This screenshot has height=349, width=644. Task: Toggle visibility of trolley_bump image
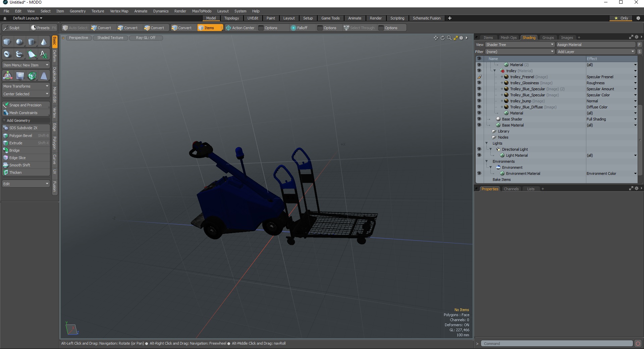pos(479,101)
